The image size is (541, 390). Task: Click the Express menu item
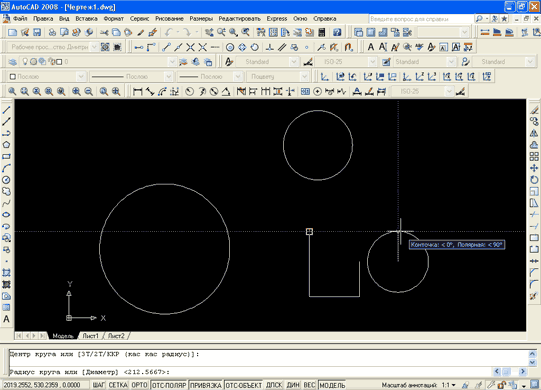click(277, 19)
